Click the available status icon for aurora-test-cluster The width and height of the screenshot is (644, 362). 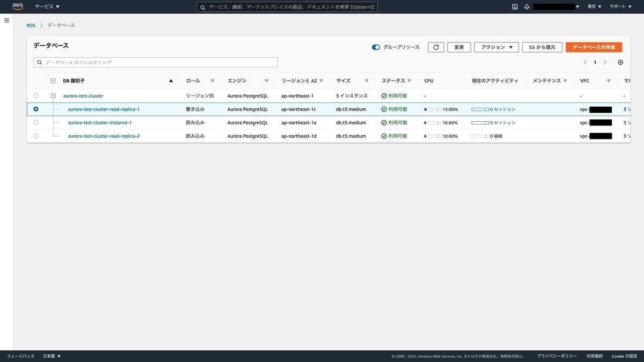(x=384, y=95)
